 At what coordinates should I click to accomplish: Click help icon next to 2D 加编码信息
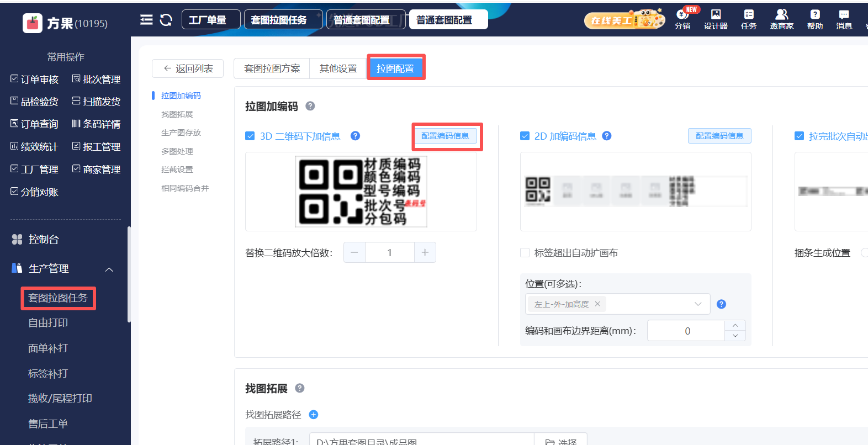[x=607, y=136]
